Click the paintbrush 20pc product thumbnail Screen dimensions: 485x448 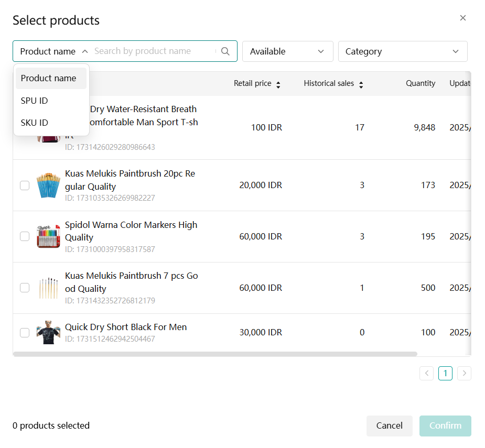tap(48, 185)
